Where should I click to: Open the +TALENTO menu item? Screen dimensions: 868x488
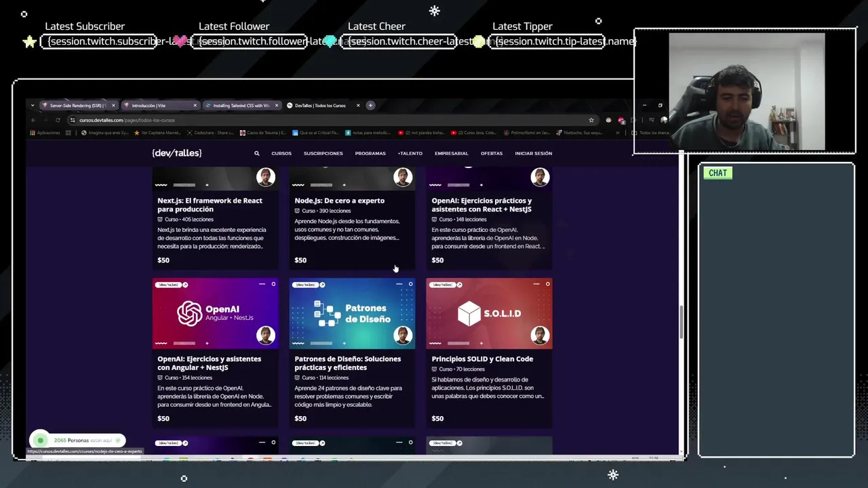(x=410, y=153)
